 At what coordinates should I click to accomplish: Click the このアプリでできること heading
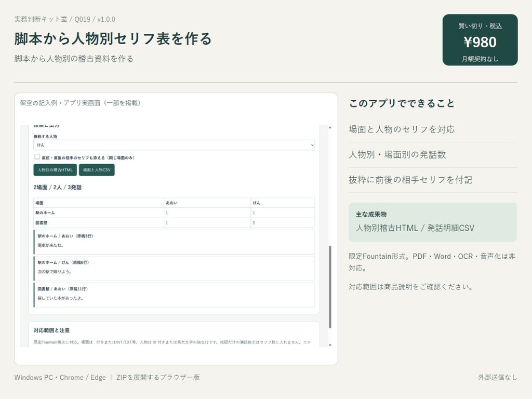click(x=402, y=103)
